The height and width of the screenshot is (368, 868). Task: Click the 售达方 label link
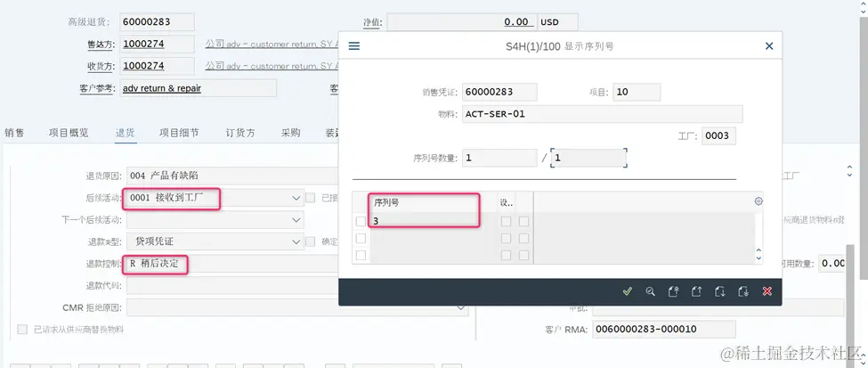(x=99, y=45)
